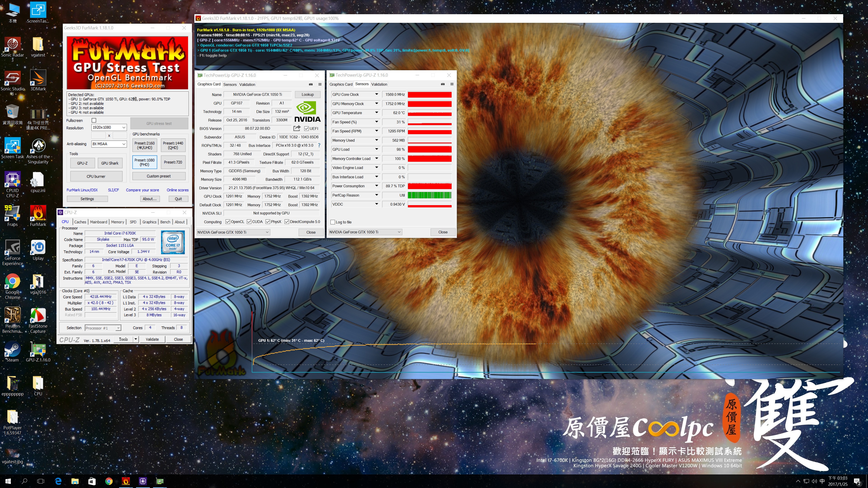The image size is (868, 488).
Task: Click the PerfCap Reason green graph bar
Action: 430,195
